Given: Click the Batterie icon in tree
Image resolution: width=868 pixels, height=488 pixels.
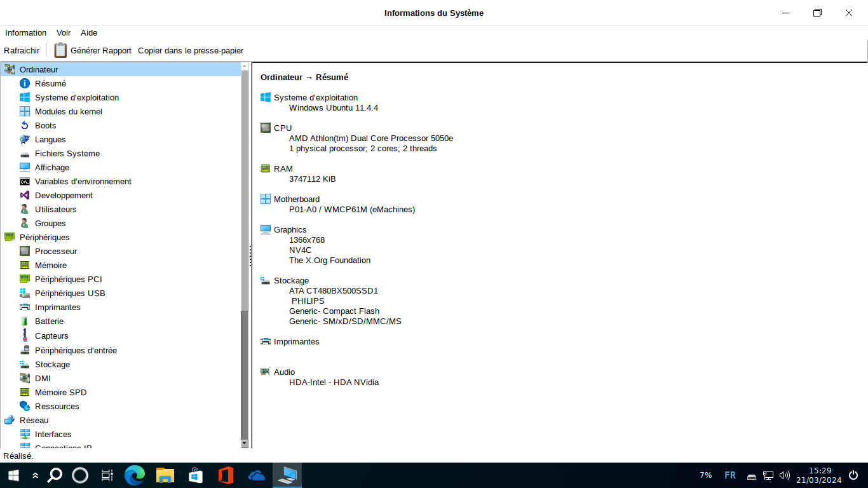Looking at the screenshot, I should coord(25,321).
